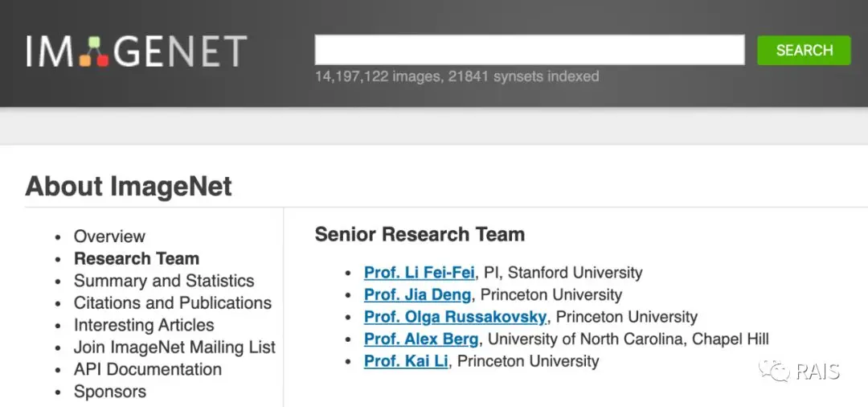Open Prof. Li Fei-Fei's link
Image resolution: width=868 pixels, height=407 pixels.
(x=419, y=273)
